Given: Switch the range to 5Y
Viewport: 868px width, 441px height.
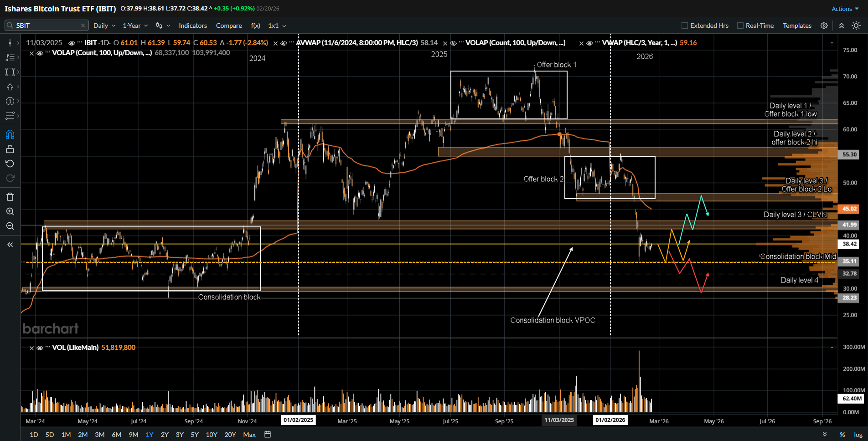Looking at the screenshot, I should click(195, 435).
